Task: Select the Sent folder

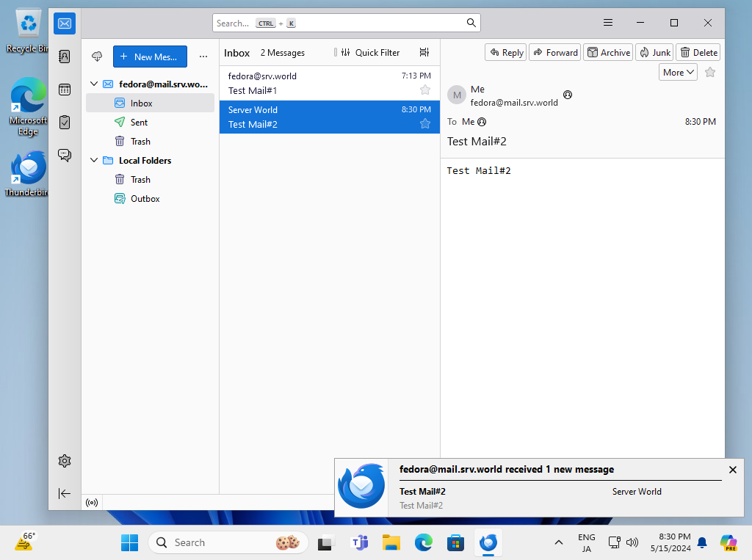Action: pyautogui.click(x=139, y=123)
